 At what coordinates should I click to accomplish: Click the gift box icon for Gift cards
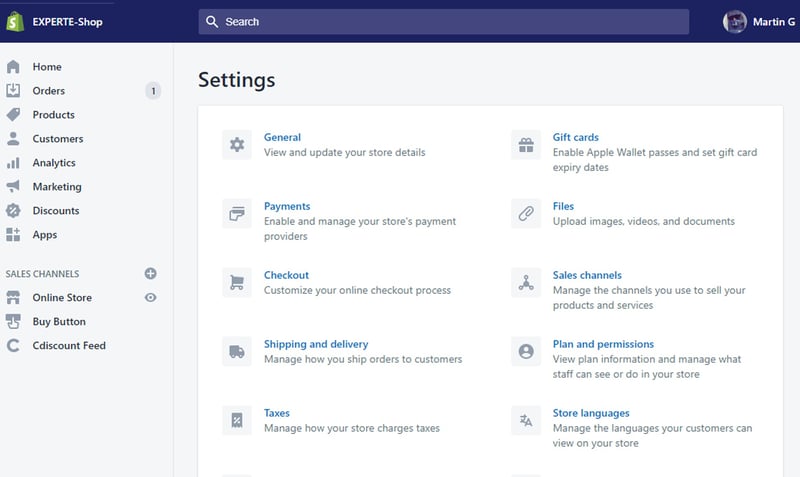tap(526, 145)
